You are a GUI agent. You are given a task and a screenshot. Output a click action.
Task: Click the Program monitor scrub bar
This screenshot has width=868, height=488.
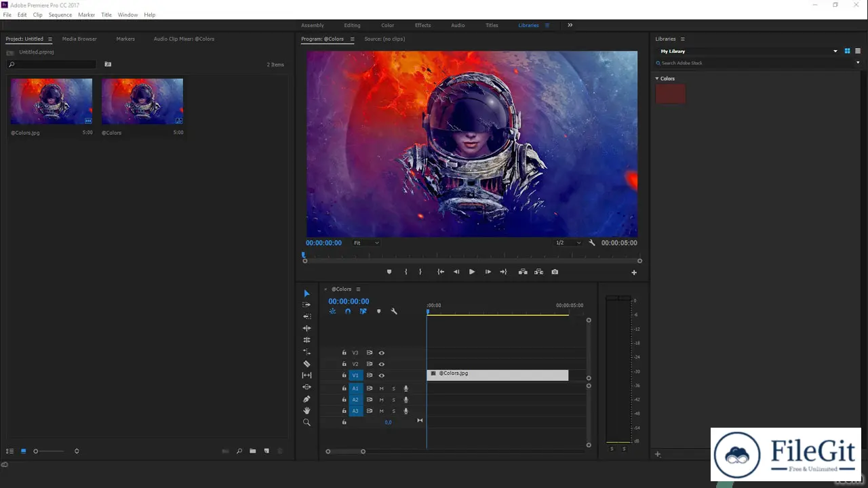coord(472,260)
